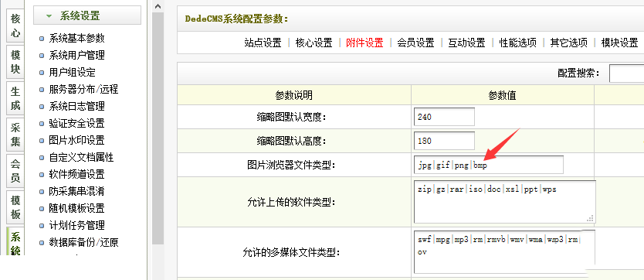
Task: Switch to the 生成 vertical tab
Action: coord(15,98)
